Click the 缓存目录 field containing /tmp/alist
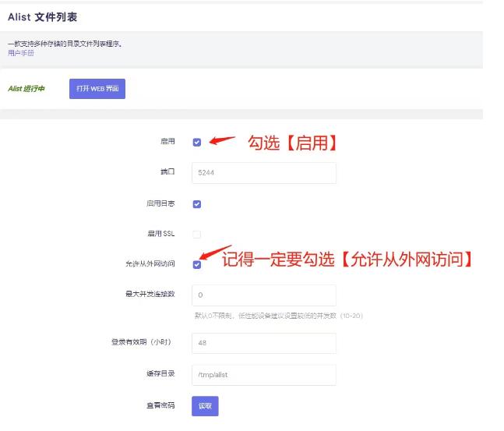The width and height of the screenshot is (504, 431). point(263,375)
